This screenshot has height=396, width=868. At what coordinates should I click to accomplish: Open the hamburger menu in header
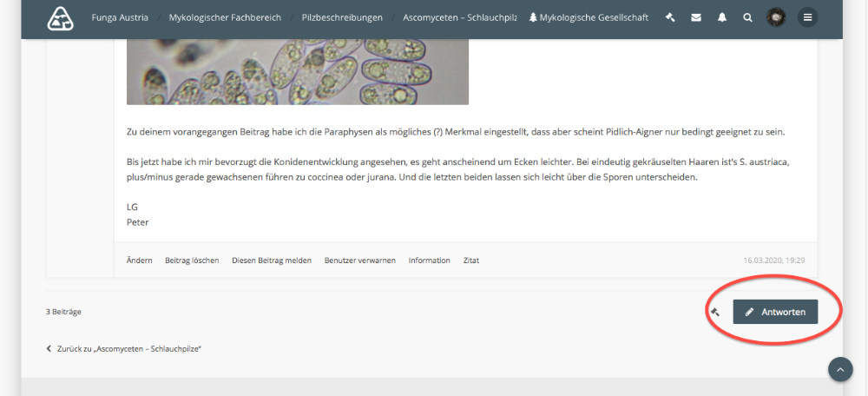(x=807, y=17)
